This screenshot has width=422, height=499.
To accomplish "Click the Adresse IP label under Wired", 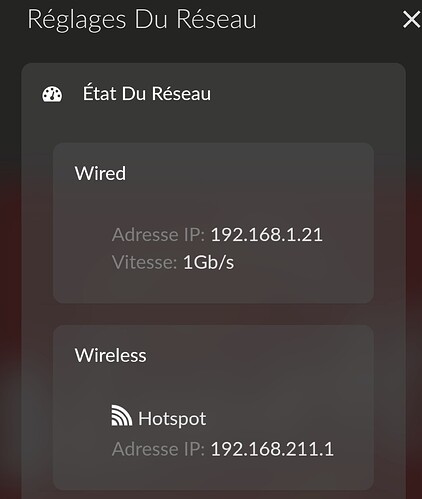I will [x=158, y=235].
